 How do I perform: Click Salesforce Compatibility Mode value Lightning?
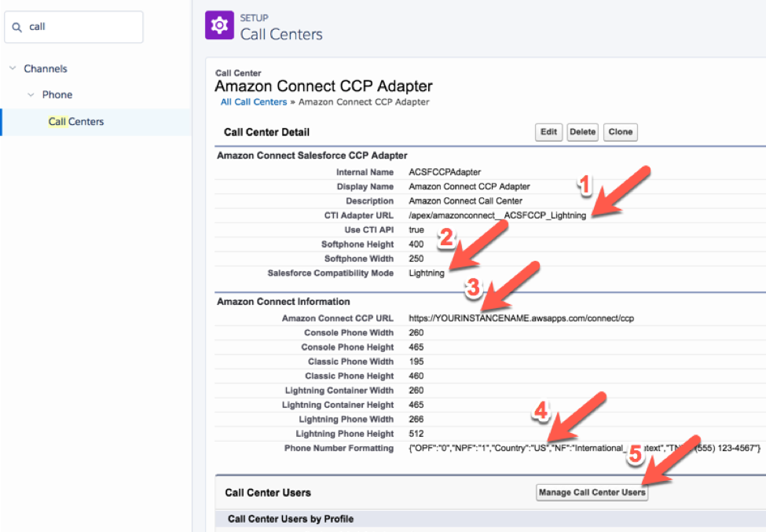pos(427,273)
